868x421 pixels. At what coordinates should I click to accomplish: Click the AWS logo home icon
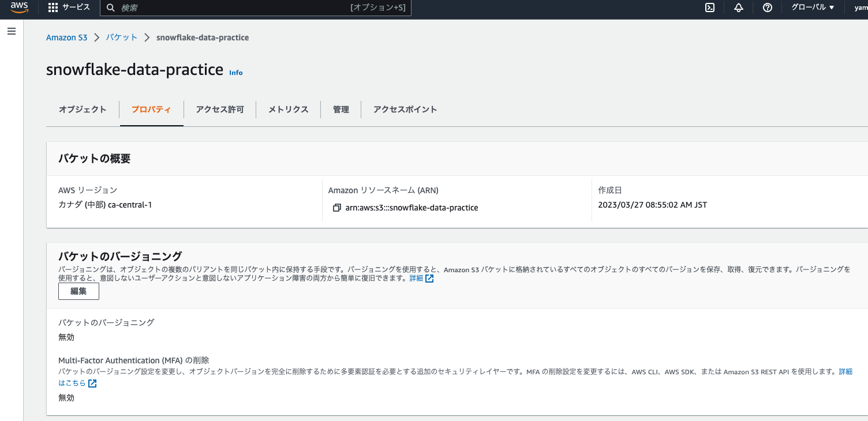pos(19,7)
